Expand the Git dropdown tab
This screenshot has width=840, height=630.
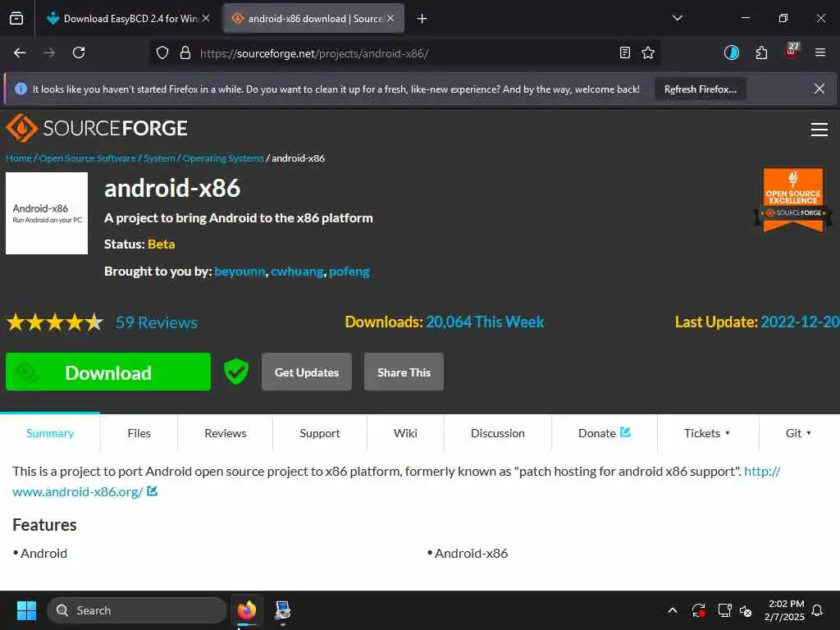pyautogui.click(x=798, y=433)
